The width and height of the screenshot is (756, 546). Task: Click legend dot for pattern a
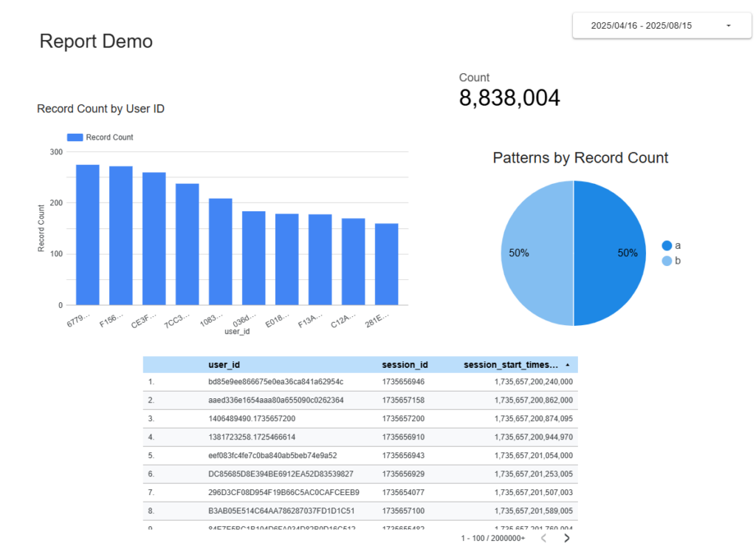[667, 245]
